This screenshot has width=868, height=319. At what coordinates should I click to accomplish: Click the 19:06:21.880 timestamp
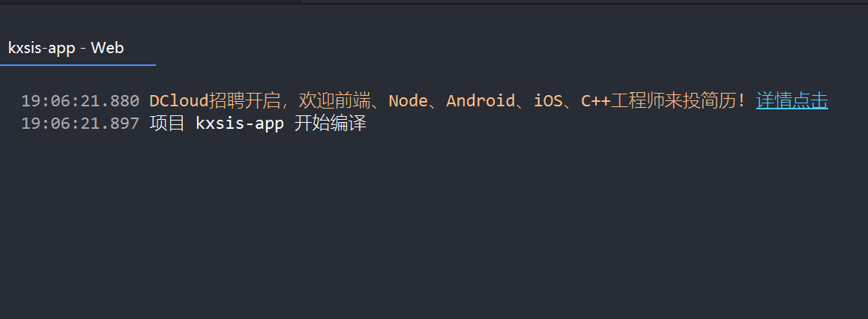[x=80, y=101]
